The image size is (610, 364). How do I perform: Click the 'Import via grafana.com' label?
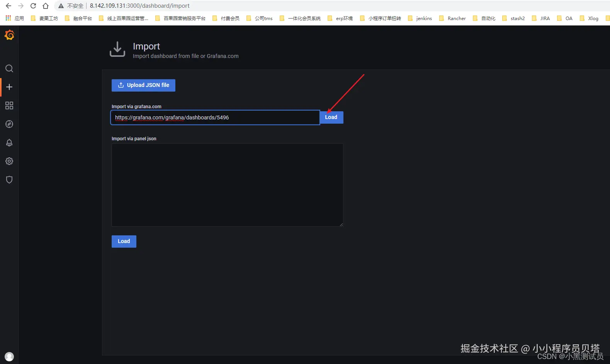point(136,107)
